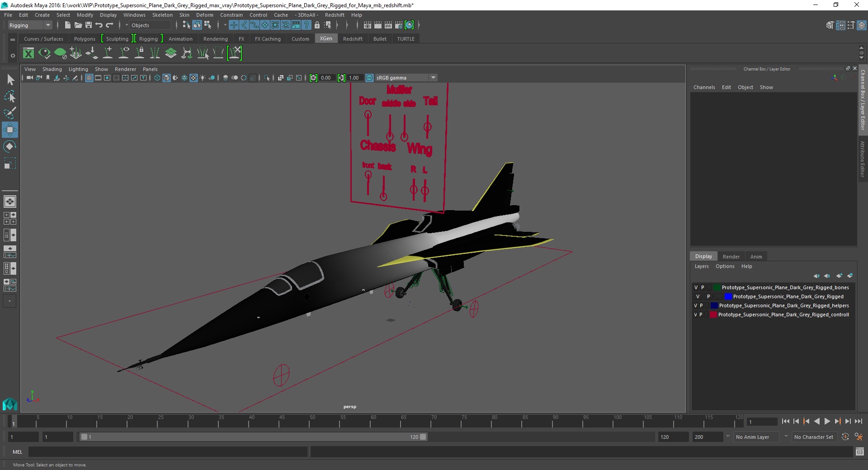Toggle textured display in viewport toolbar
This screenshot has width=868, height=470.
[x=193, y=78]
